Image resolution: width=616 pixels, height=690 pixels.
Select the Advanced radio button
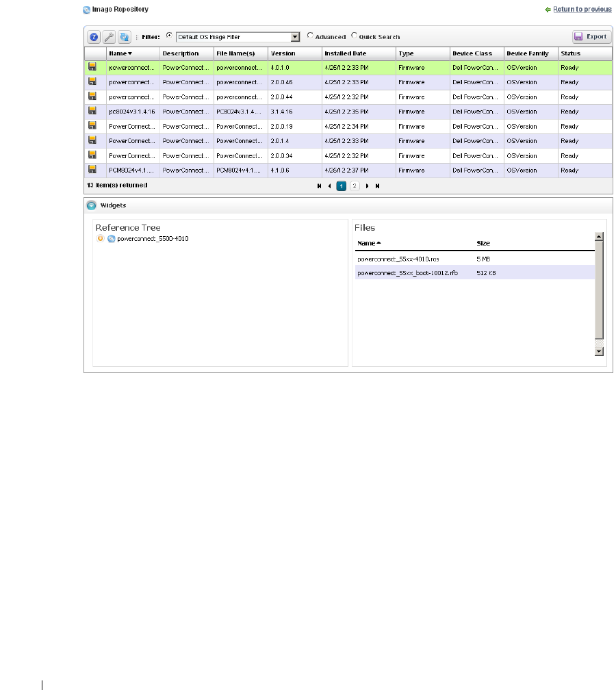click(310, 35)
